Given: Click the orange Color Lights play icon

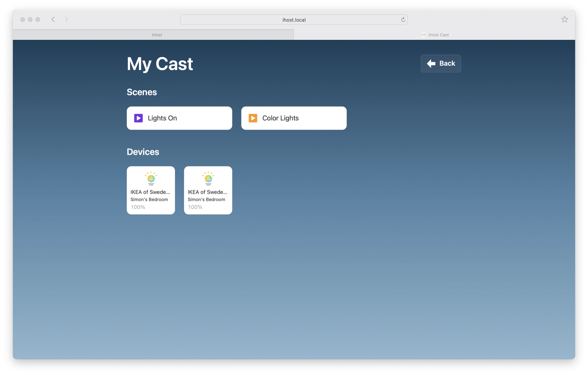Looking at the screenshot, I should (x=253, y=118).
